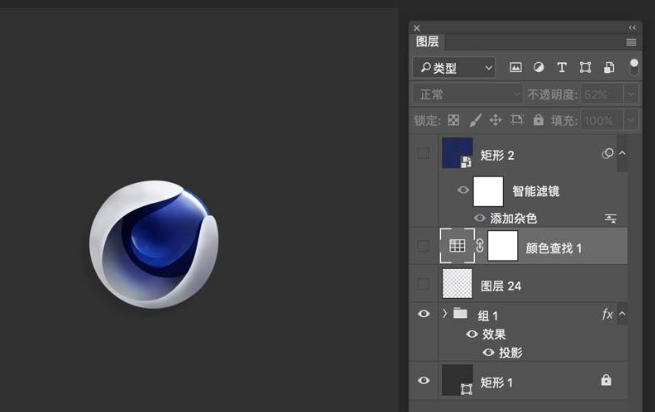Image resolution: width=655 pixels, height=412 pixels.
Task: Select the 图层 24 transparent thumbnail
Action: 457,284
